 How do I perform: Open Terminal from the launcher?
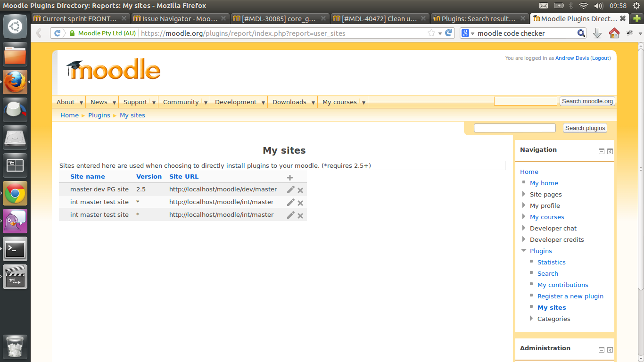click(x=15, y=249)
